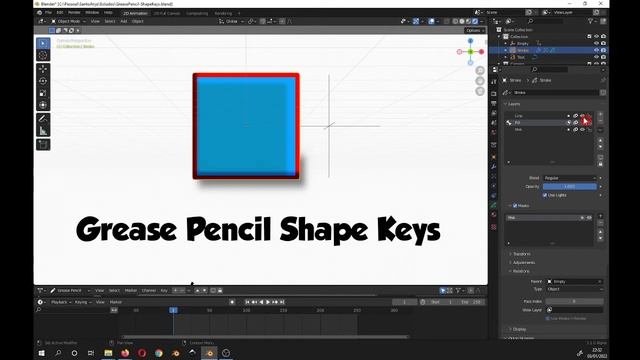Toggle the Masks checkbox
Image resolution: width=640 pixels, height=360 pixels.
click(515, 206)
